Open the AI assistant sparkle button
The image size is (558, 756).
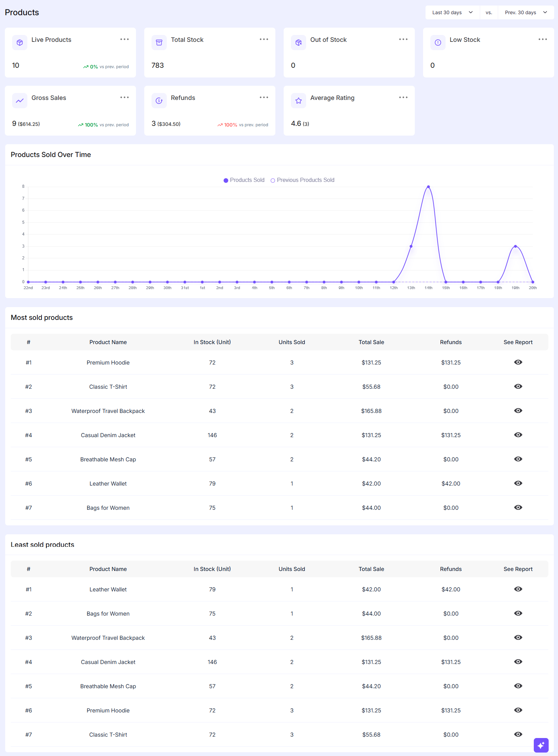[x=541, y=745]
